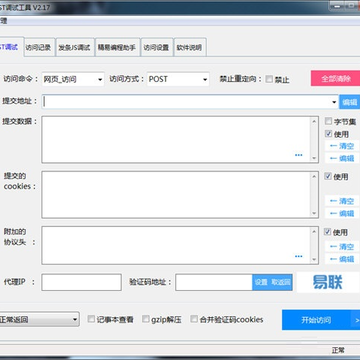Open the 访问方式 dropdown showing POST
Screen dimensions: 360x360
click(x=178, y=79)
